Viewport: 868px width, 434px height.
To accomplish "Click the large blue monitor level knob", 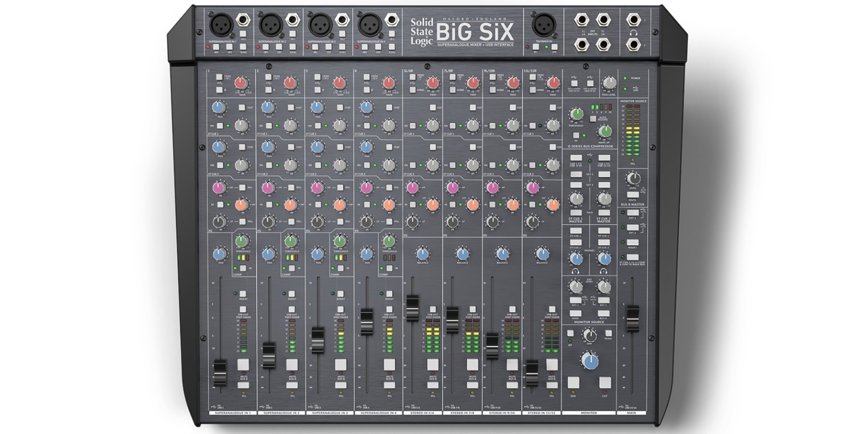I will [x=589, y=361].
